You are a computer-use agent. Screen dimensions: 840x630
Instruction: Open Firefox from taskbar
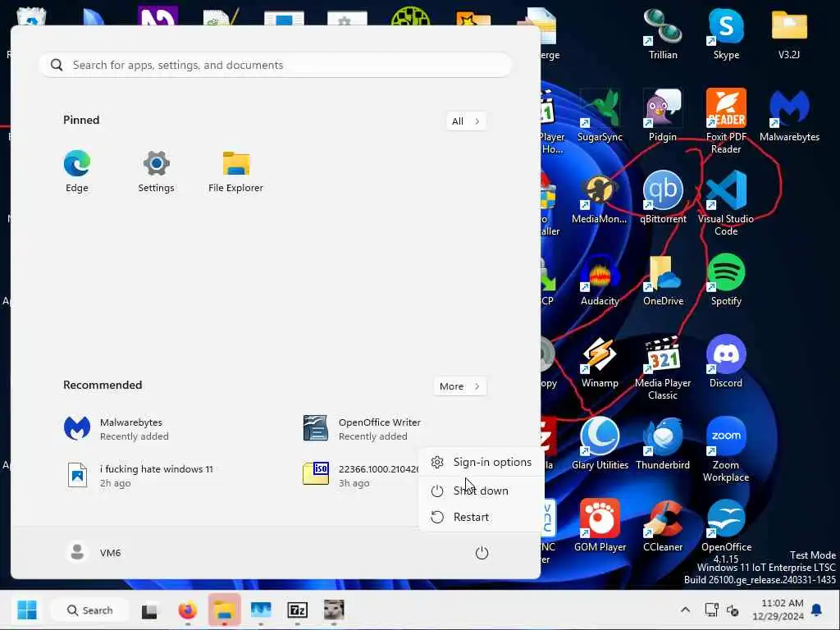[x=188, y=610]
